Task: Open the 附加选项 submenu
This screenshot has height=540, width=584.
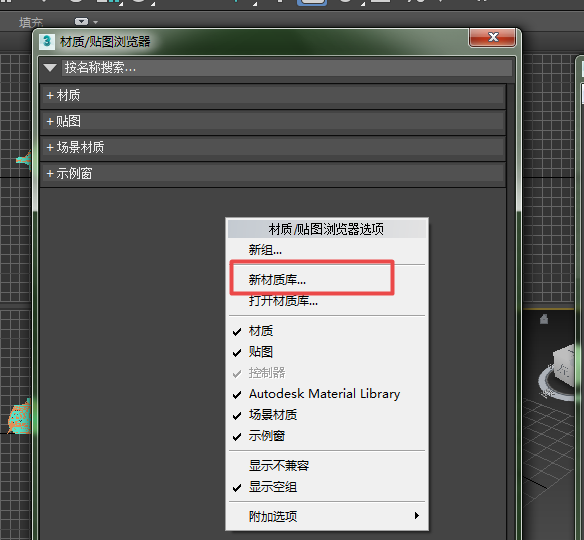Action: click(x=327, y=516)
